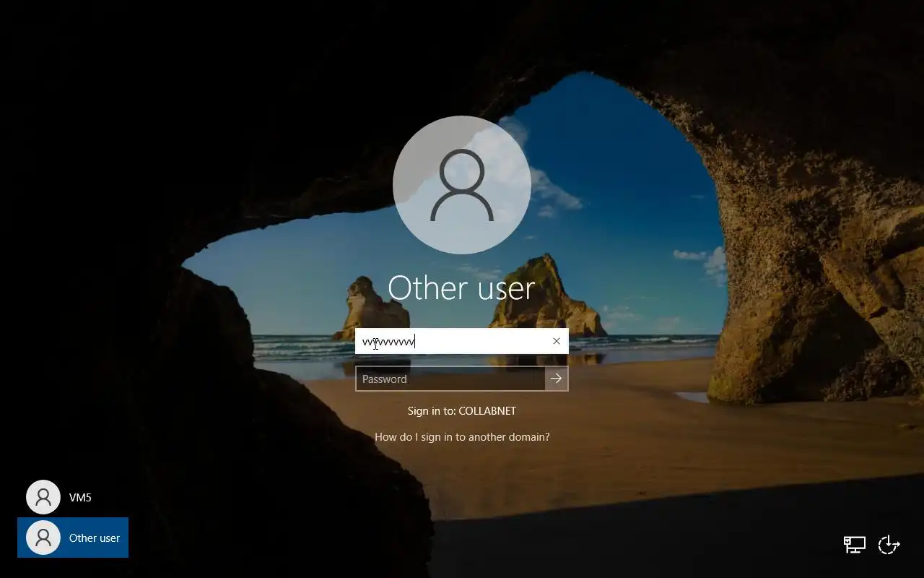Screen dimensions: 924x578
Task: Submit sign-in with the arrow button
Action: coord(557,379)
